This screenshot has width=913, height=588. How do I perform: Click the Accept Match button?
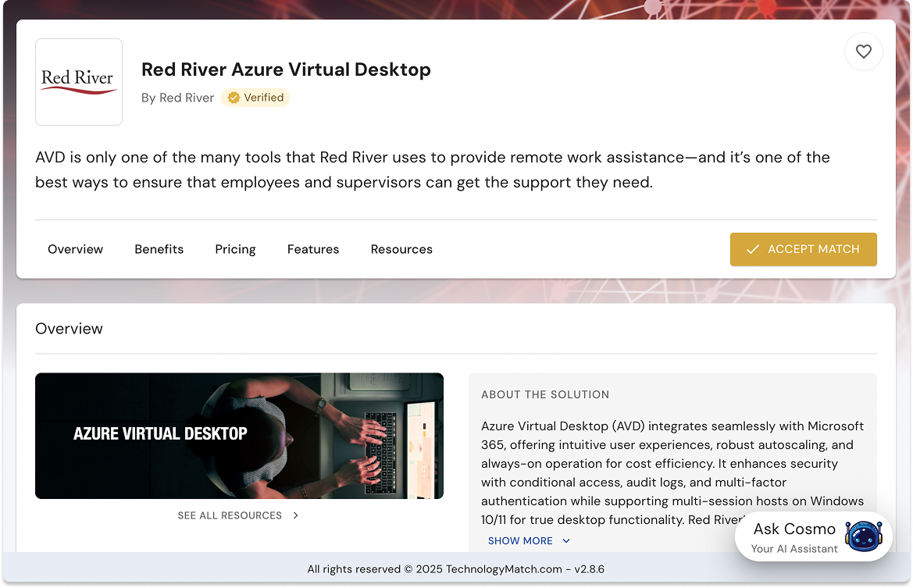803,249
